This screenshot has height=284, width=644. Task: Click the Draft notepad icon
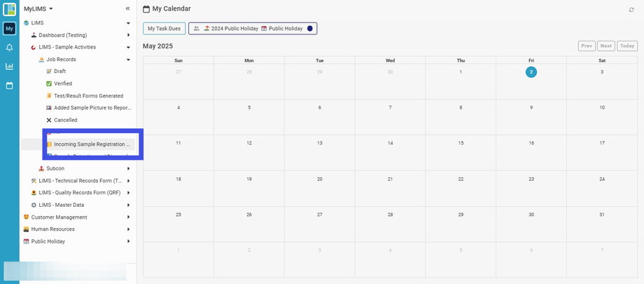click(x=49, y=72)
